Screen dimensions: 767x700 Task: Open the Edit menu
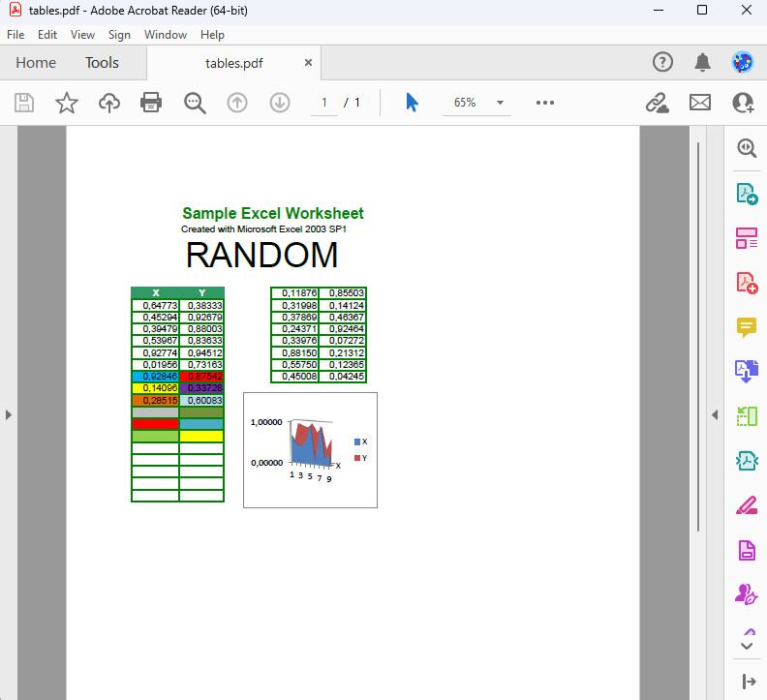(x=47, y=35)
